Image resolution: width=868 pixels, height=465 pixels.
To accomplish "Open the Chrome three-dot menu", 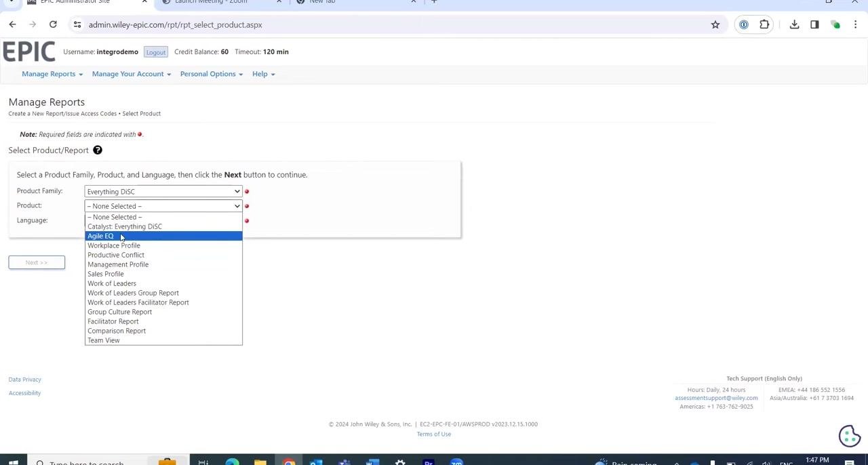I will pos(856,24).
